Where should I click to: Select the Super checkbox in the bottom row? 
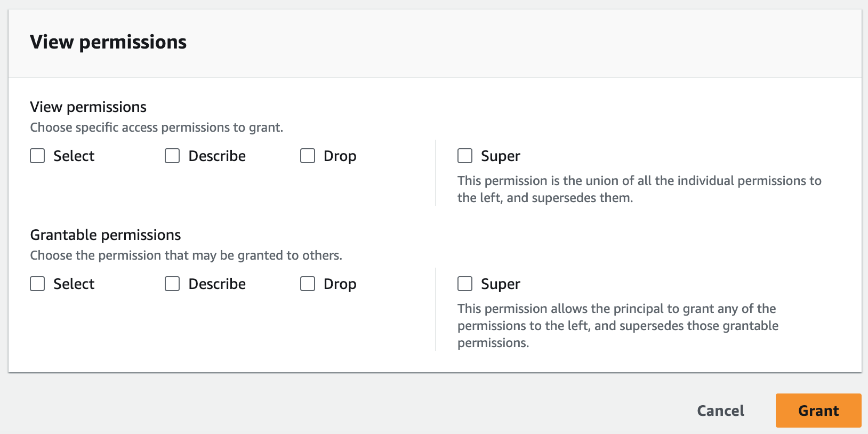(x=464, y=284)
